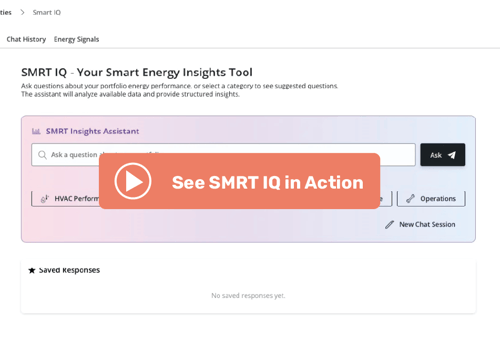Screen dimensions: 500x362
Task: Select the Operations category button
Action: (x=431, y=199)
